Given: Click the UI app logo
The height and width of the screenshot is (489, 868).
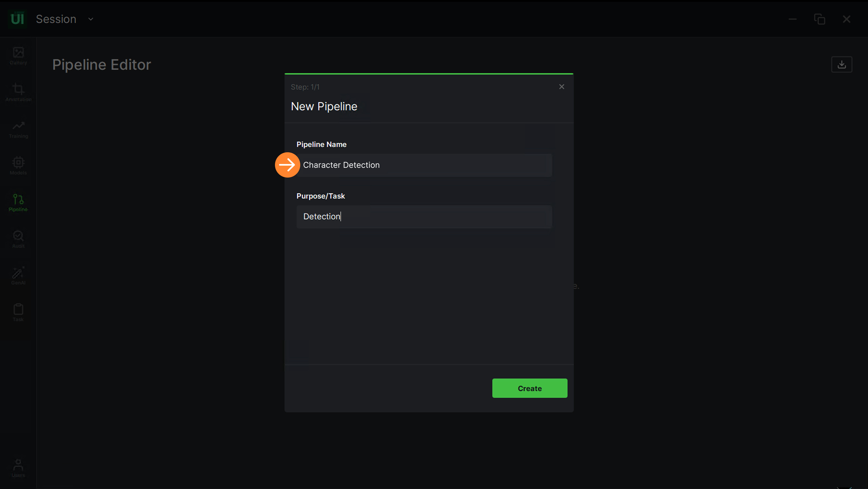Looking at the screenshot, I should click(x=17, y=19).
